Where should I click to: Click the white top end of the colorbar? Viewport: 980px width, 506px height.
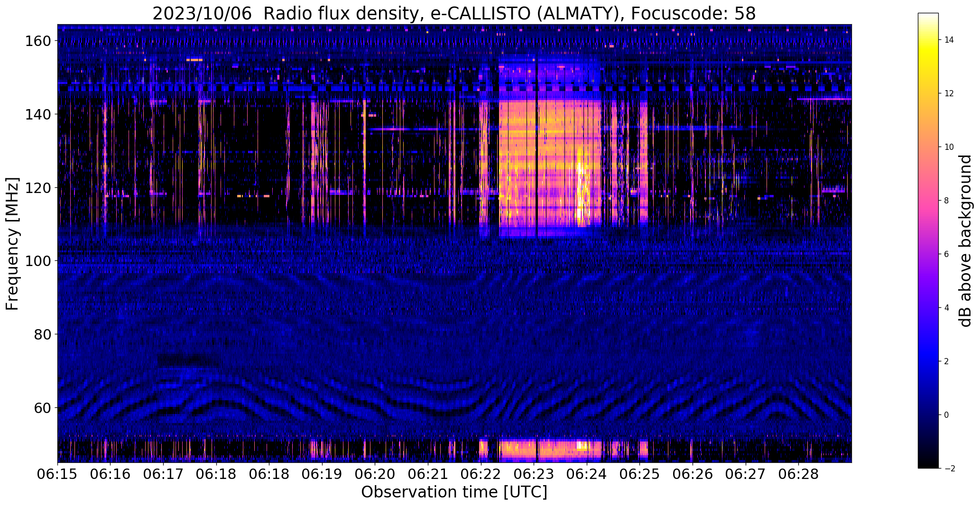(x=928, y=17)
